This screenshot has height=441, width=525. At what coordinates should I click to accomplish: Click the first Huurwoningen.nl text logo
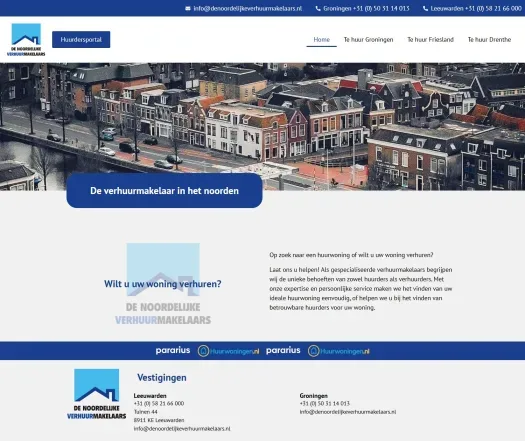[234, 351]
